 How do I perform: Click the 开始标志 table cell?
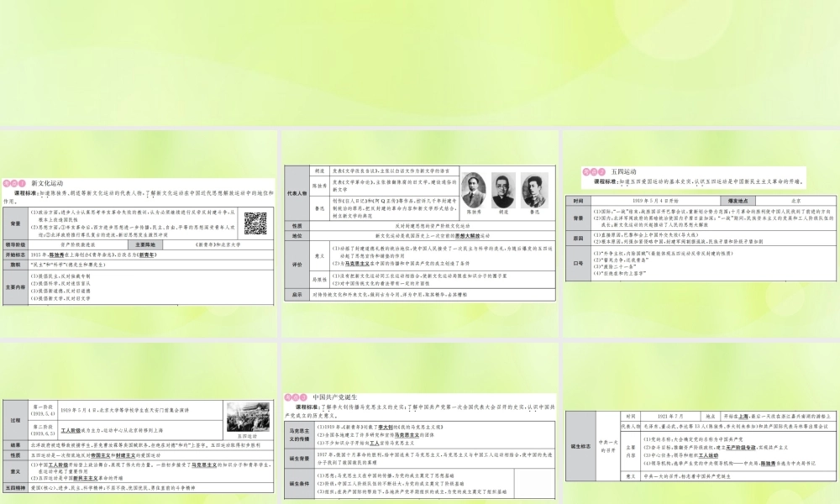(15, 255)
